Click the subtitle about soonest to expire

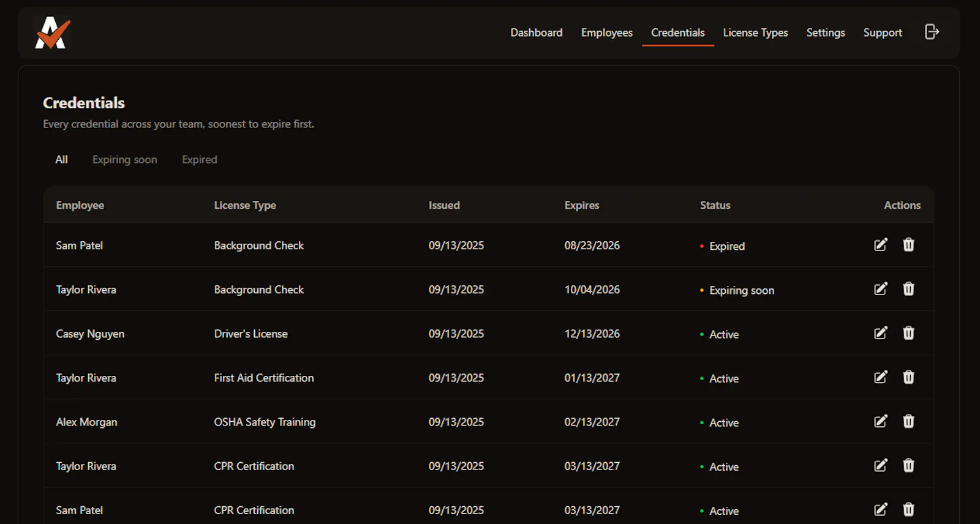click(178, 124)
